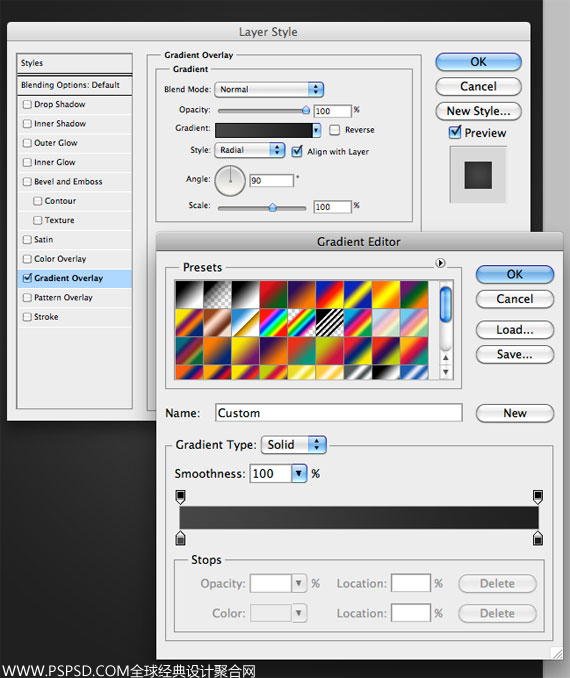Select the right color stop below gradient bar
The height and width of the screenshot is (678, 570).
tap(538, 538)
